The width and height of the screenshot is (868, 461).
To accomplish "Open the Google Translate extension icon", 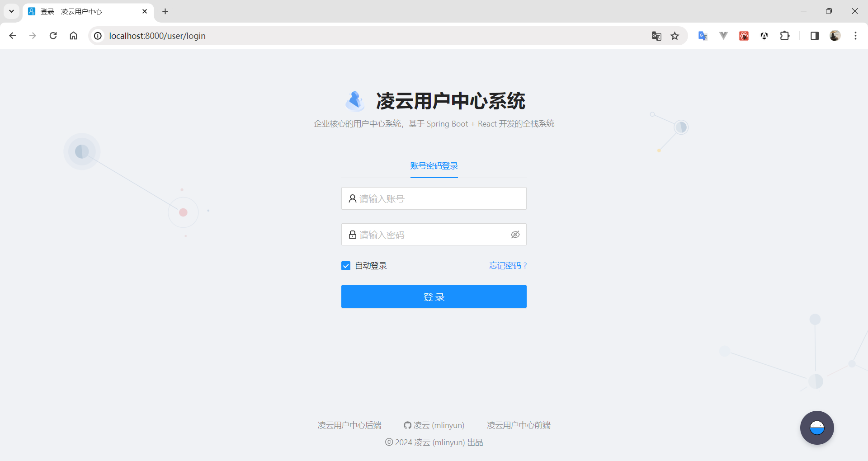I will click(x=703, y=36).
